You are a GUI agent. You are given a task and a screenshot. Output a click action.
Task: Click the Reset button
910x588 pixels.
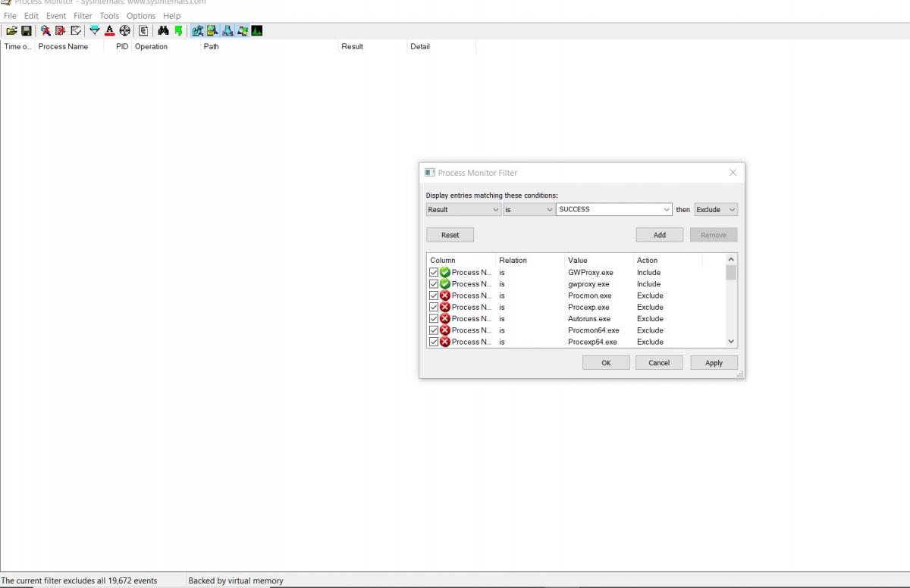pyautogui.click(x=450, y=235)
